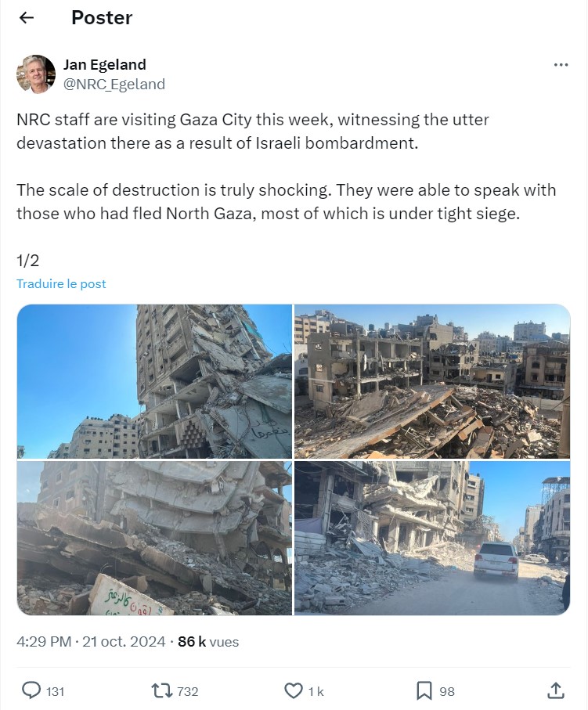Open bottom-left photo of collapsed floors
This screenshot has height=710, width=588.
tap(154, 538)
